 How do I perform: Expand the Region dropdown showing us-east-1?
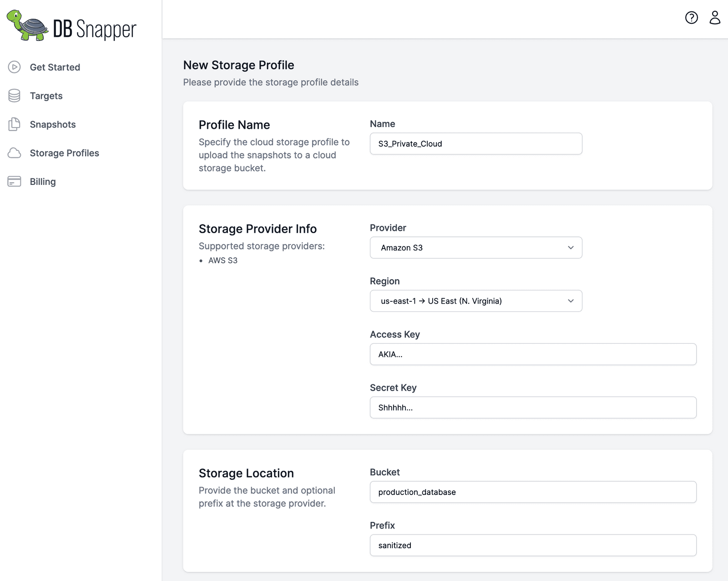[x=476, y=301]
